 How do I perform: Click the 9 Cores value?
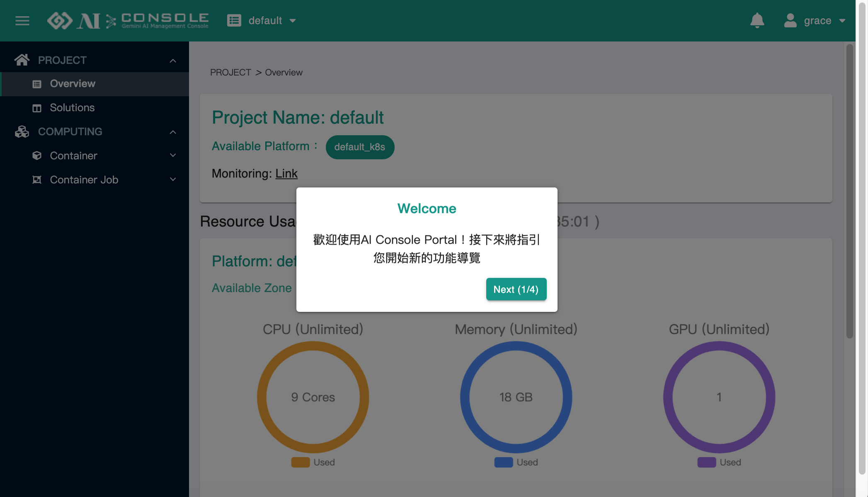pos(313,397)
